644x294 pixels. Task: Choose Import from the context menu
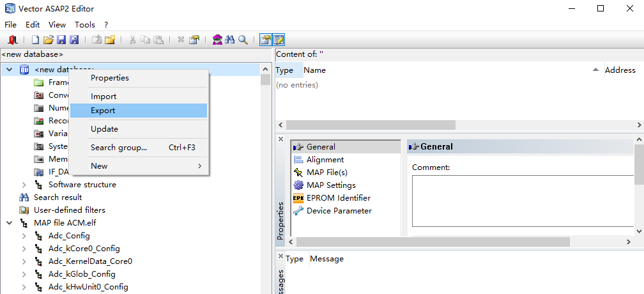139,97
